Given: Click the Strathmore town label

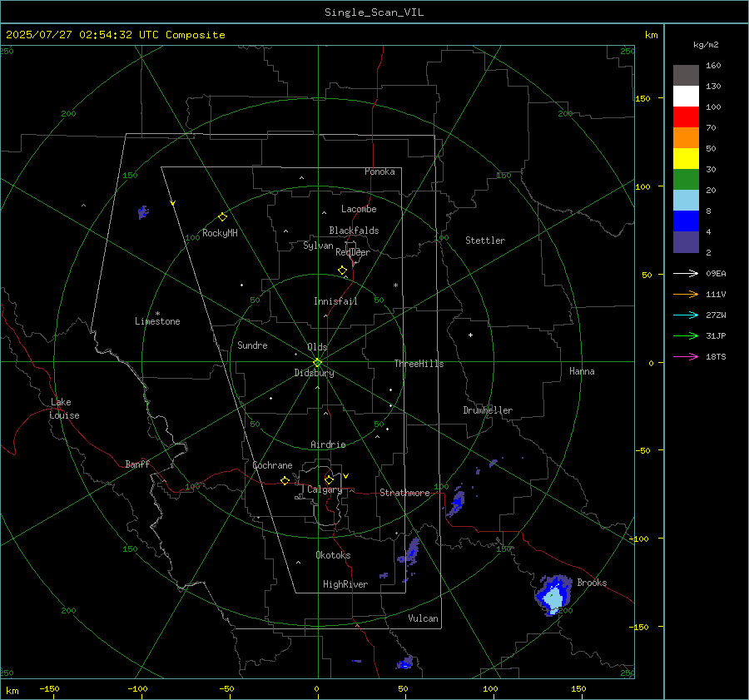Looking at the screenshot, I should click(404, 493).
